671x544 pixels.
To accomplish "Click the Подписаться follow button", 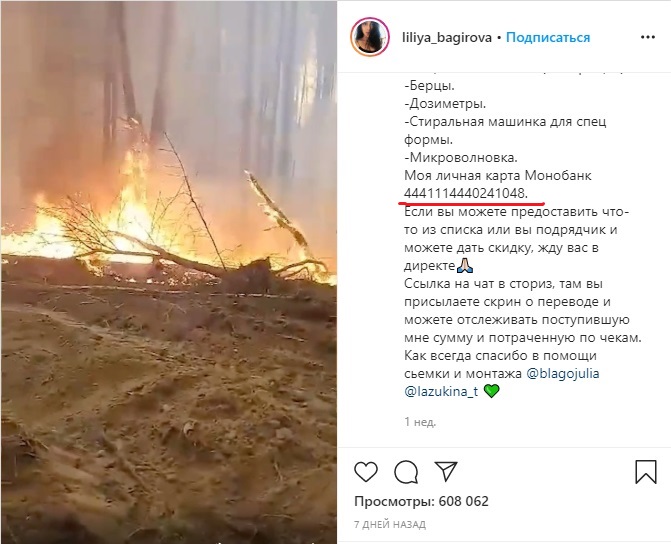I will pyautogui.click(x=548, y=38).
